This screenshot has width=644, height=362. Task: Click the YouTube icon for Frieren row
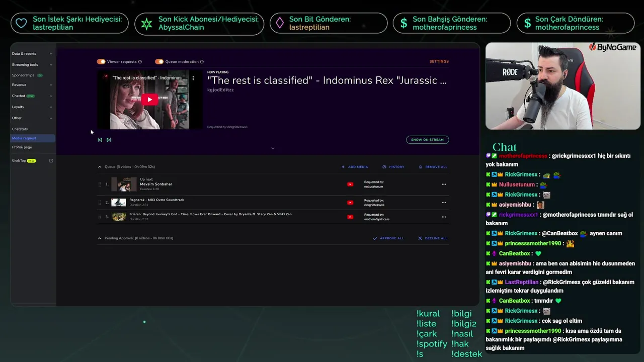tap(350, 217)
